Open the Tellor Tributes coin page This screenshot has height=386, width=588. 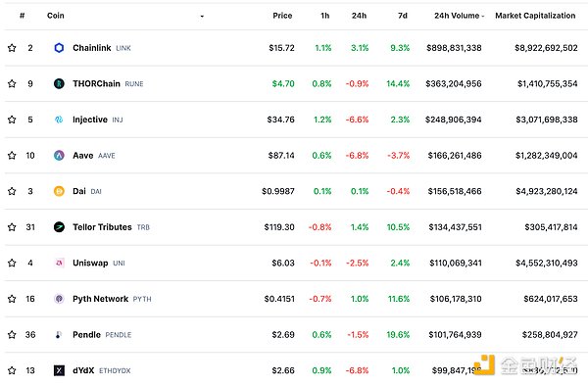point(102,227)
